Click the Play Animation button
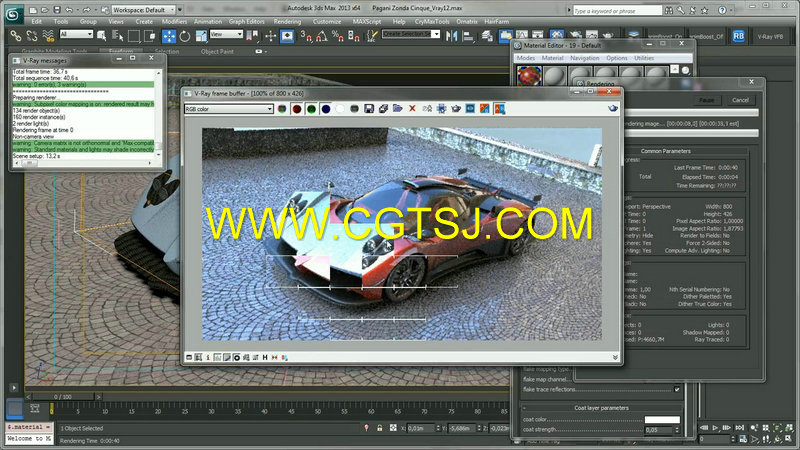 point(715,428)
